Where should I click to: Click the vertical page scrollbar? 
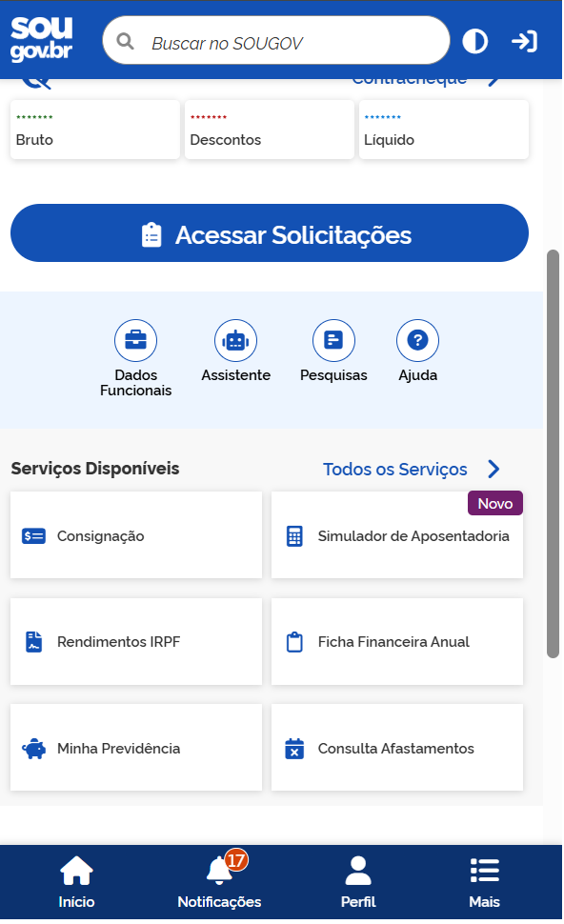click(x=554, y=455)
